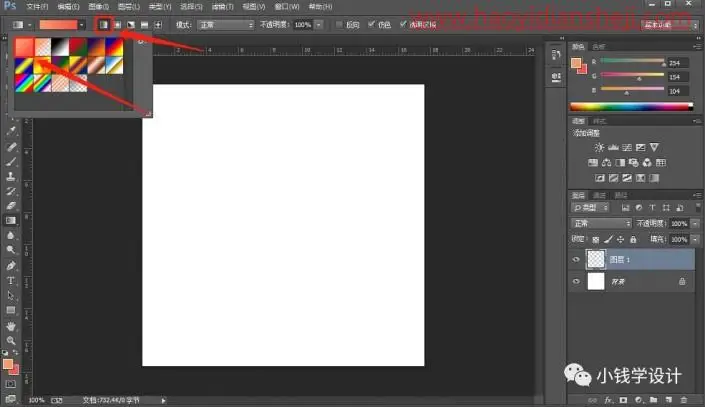
Task: Select the Path Selection arrow tool
Action: pyautogui.click(x=11, y=295)
